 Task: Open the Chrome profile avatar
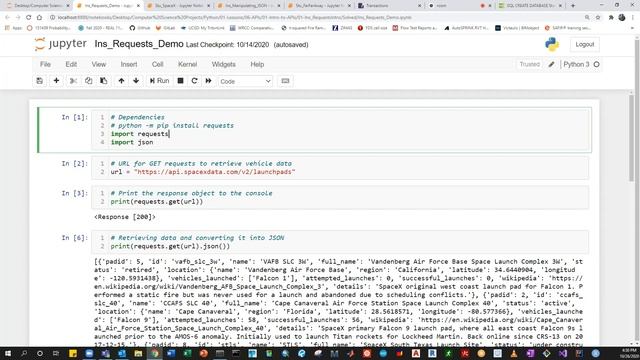622,18
